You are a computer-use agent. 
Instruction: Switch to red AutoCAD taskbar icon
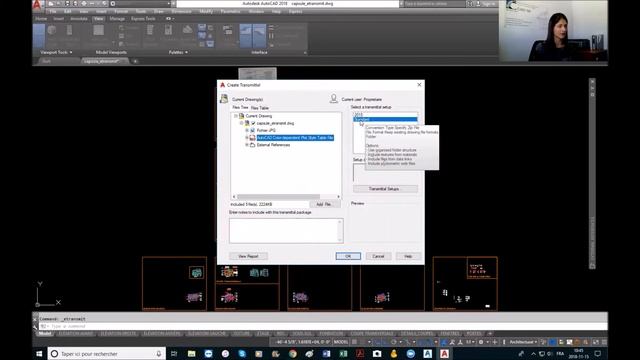coord(444,353)
